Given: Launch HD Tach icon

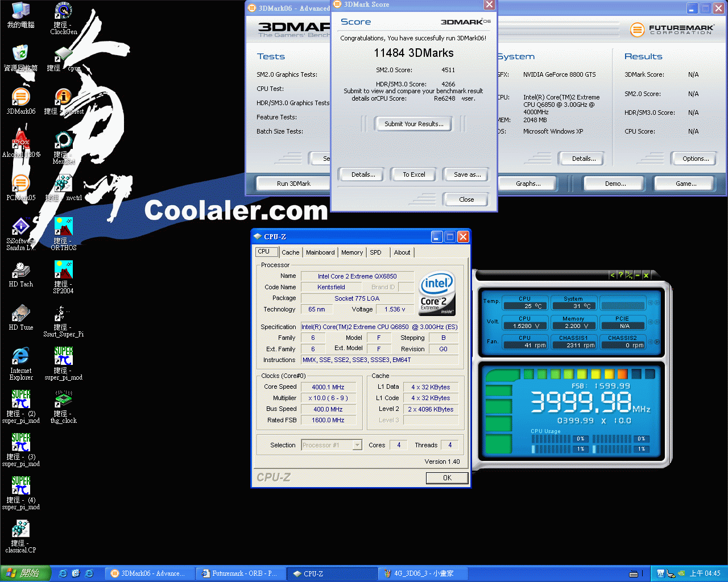Looking at the screenshot, I should coord(20,275).
